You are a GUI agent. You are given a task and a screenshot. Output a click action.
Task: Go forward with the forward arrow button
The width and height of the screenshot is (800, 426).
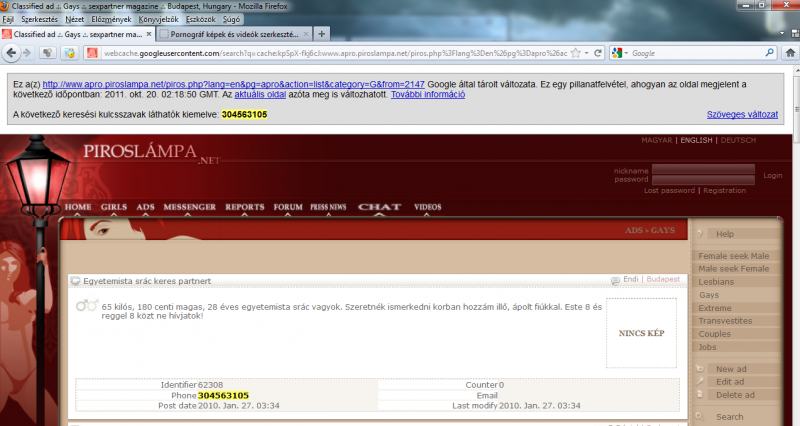(x=27, y=53)
